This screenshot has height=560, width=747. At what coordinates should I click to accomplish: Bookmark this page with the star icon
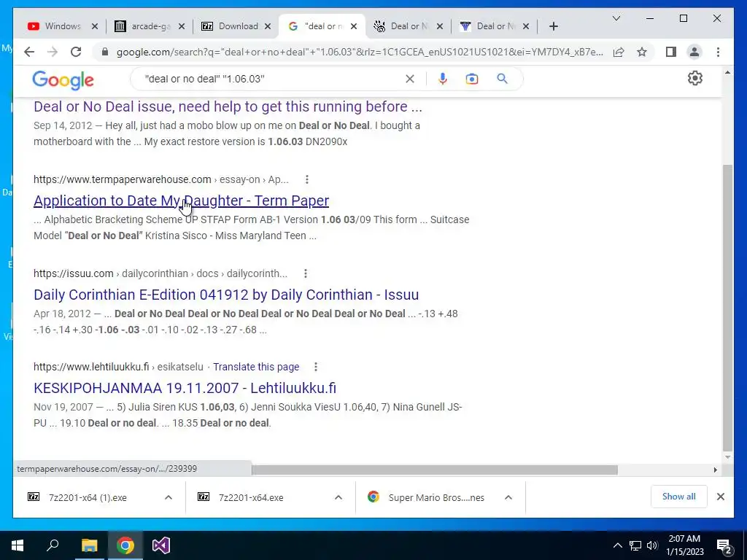click(642, 52)
